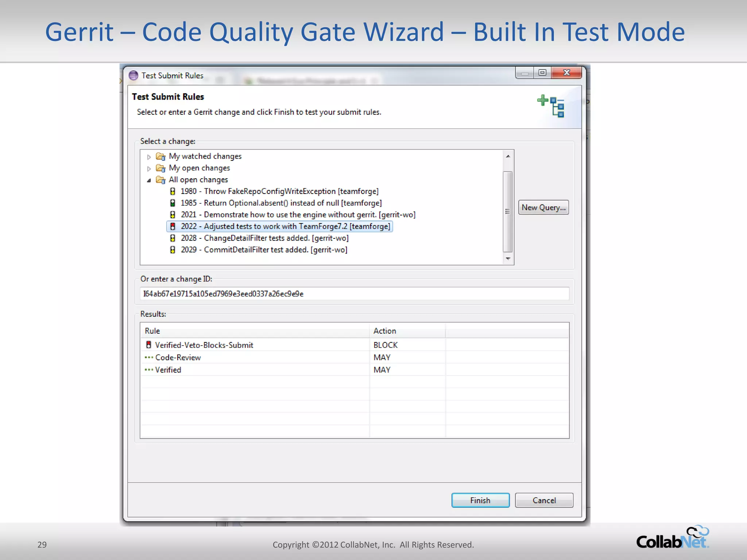Click the status icon of change 2029
This screenshot has width=747, height=560.
click(x=173, y=250)
